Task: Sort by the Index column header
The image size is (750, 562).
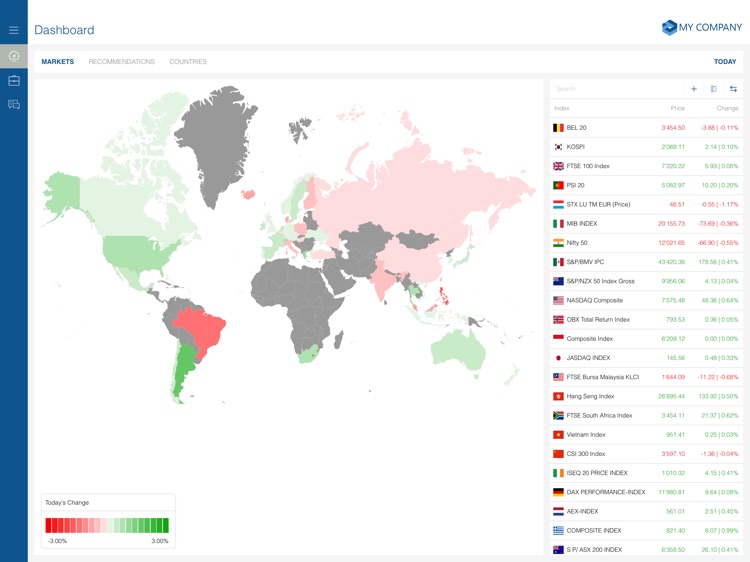Action: click(562, 108)
